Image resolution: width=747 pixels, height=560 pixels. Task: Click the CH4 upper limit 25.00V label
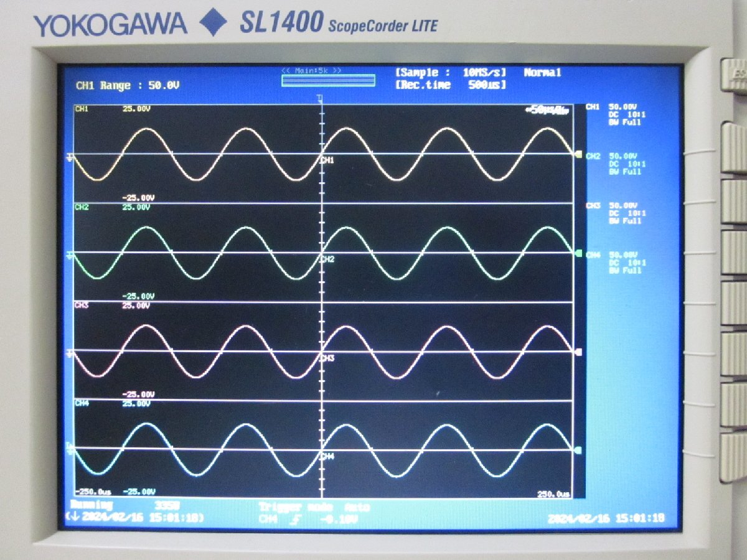click(x=136, y=404)
